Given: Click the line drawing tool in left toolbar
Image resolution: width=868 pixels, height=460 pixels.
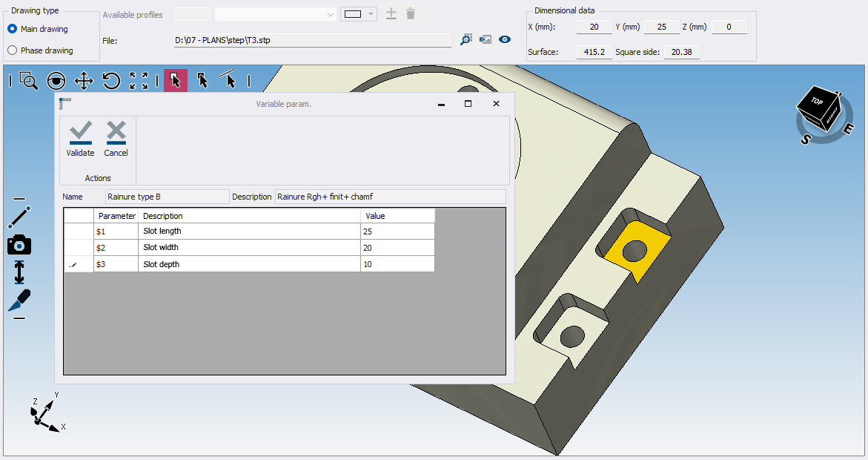Looking at the screenshot, I should tap(19, 217).
